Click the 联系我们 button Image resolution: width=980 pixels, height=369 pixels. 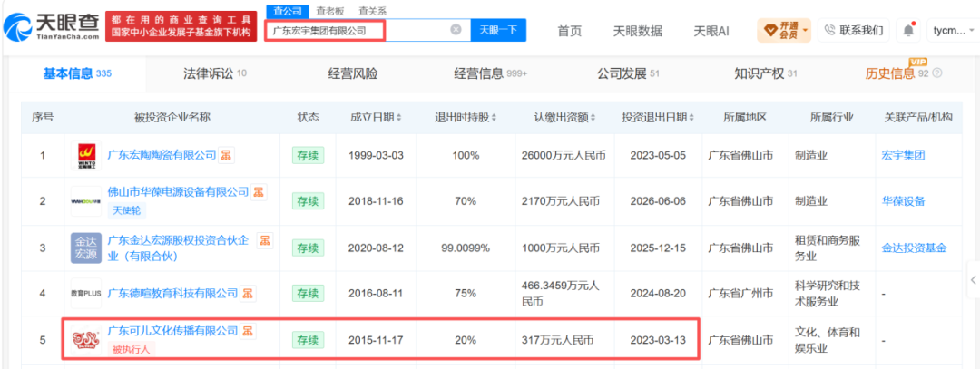tap(854, 29)
